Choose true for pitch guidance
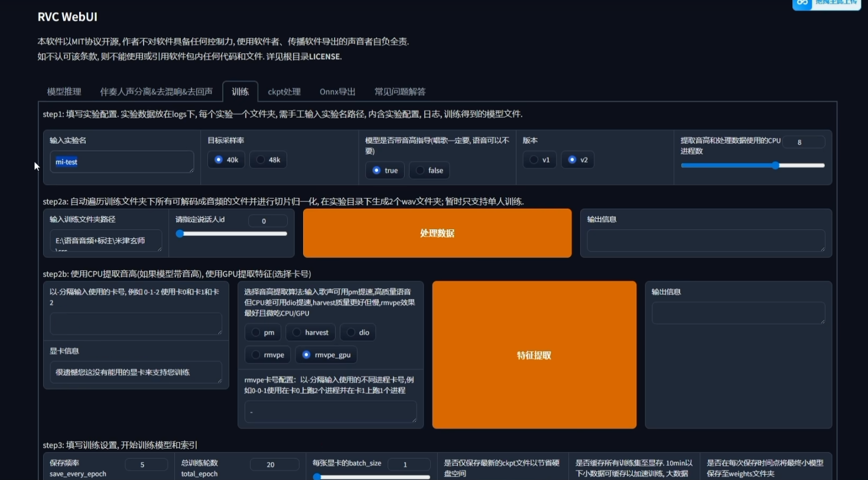Screen dimensions: 868x480 click(385, 170)
